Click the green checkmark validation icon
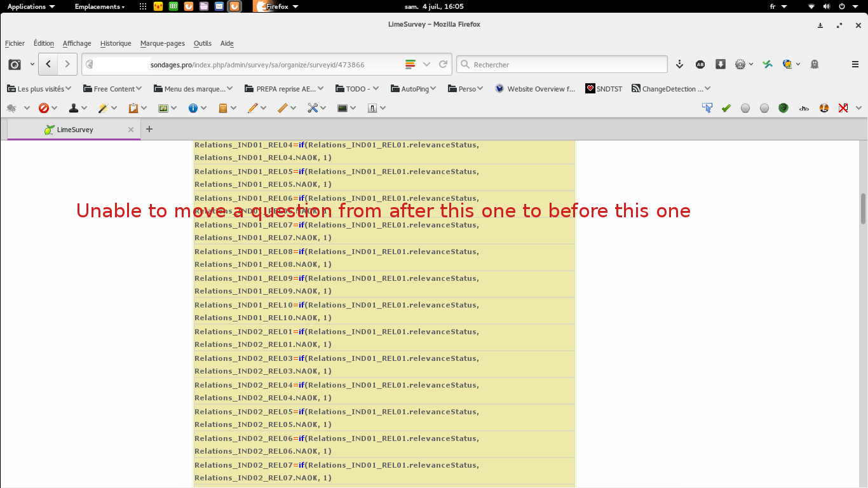The image size is (868, 488). point(726,108)
